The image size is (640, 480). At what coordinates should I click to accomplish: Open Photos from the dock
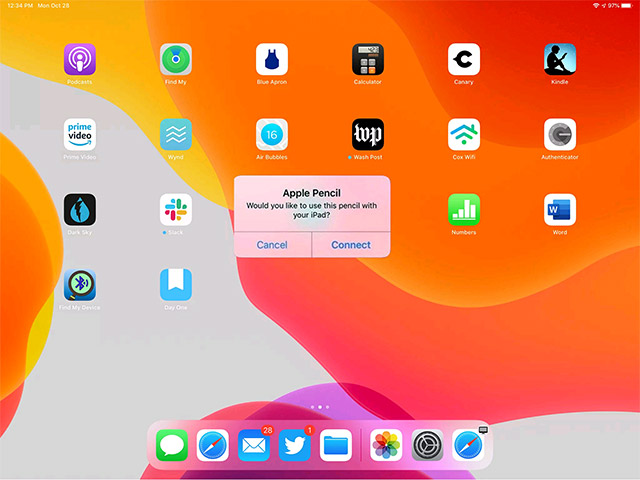(x=386, y=445)
